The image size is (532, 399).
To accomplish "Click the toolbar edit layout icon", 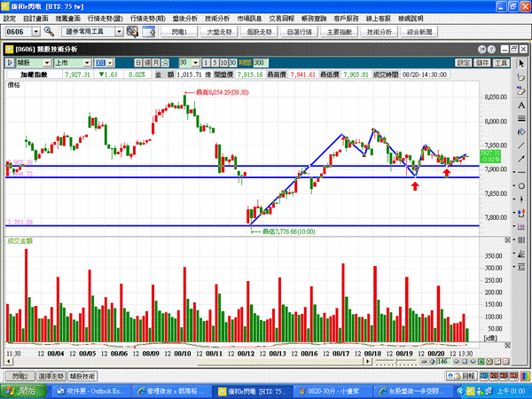I will tap(132, 32).
